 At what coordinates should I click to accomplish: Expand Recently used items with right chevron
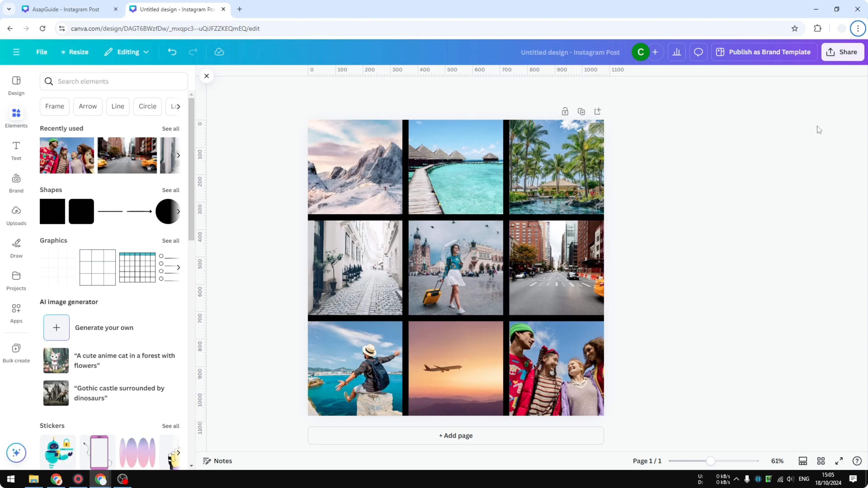pos(179,155)
